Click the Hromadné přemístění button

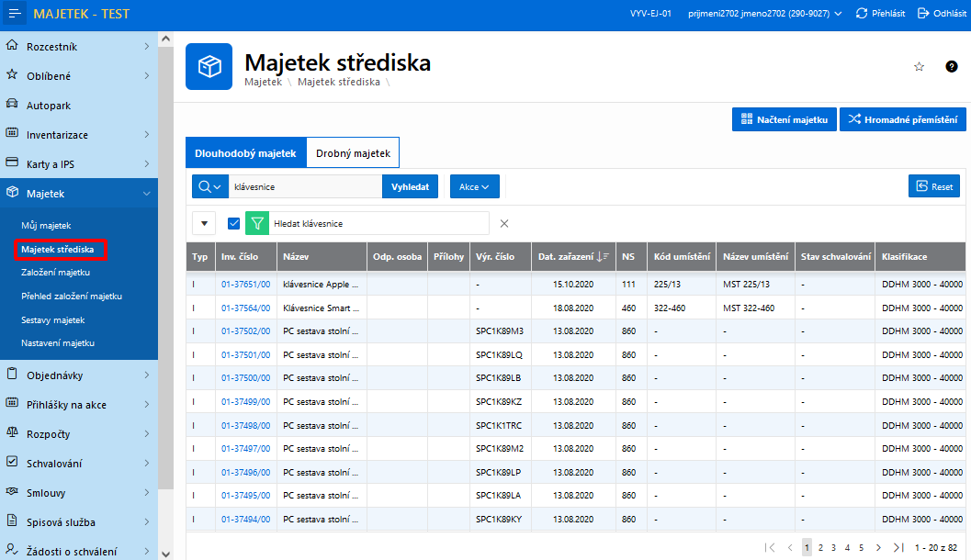(902, 119)
